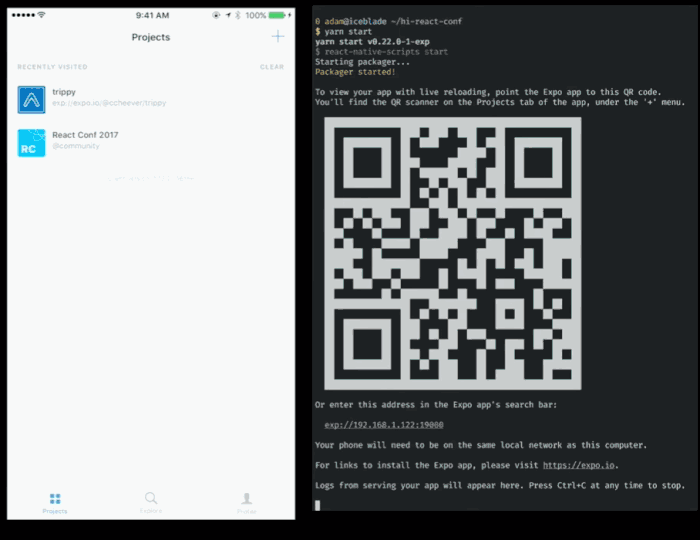This screenshot has width=700, height=540.
Task: Click the adam@iceblade prompt text
Action: [355, 21]
